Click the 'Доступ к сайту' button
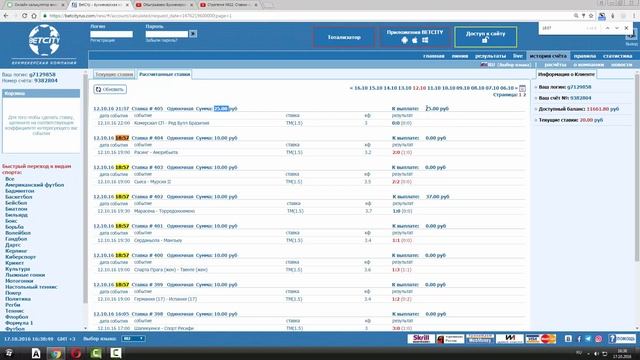Viewport: 640px width, 360px height. [485, 37]
